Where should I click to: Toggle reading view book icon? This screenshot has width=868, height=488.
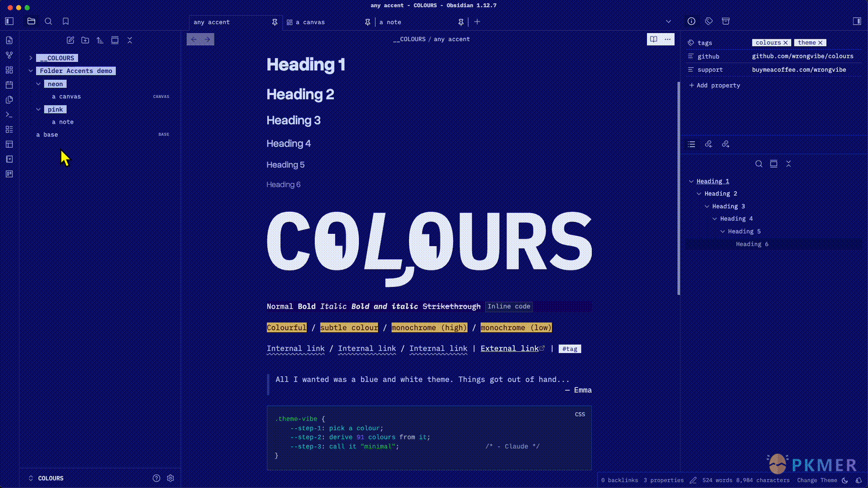click(654, 39)
